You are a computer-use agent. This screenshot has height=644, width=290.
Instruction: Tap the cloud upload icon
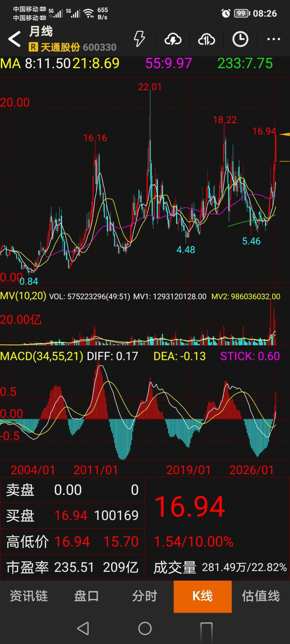pyautogui.click(x=207, y=39)
